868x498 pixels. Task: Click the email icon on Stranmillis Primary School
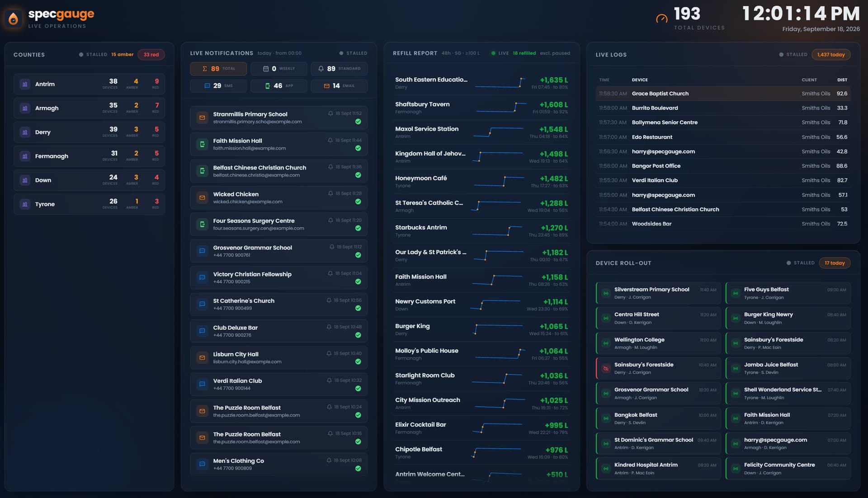pyautogui.click(x=202, y=117)
